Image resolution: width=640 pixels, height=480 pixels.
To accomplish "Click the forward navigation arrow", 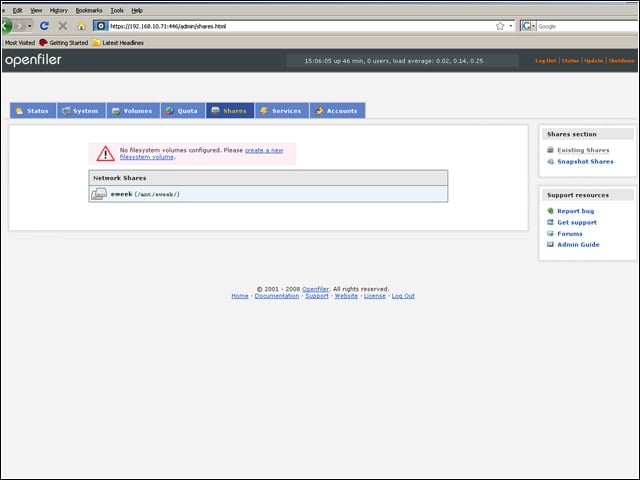I will point(19,26).
